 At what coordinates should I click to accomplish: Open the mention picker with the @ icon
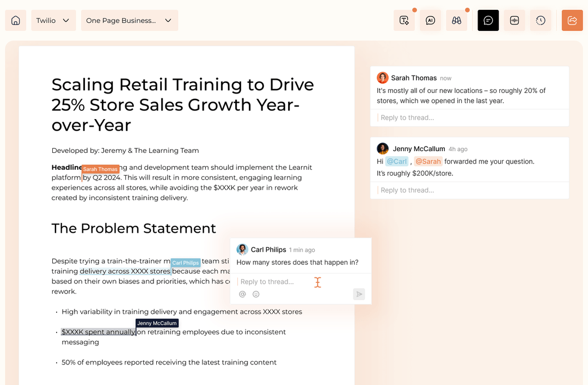[x=242, y=294]
